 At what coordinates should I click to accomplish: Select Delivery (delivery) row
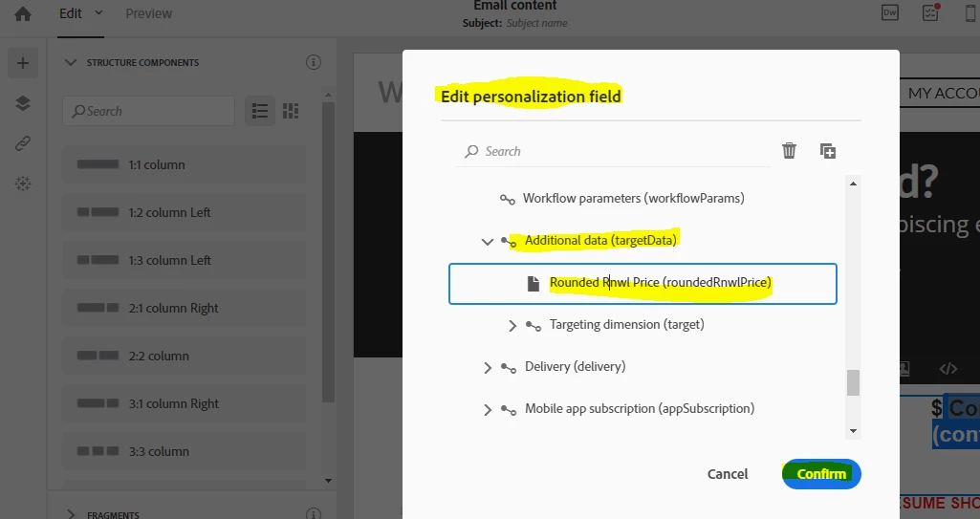575,367
